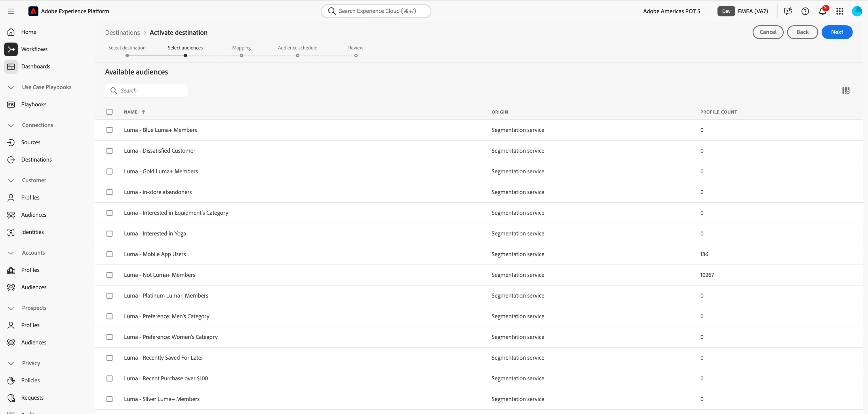Screen dimensions: 868x414
Task: Click the Destinations icon in the sidebar
Action: (x=11, y=160)
